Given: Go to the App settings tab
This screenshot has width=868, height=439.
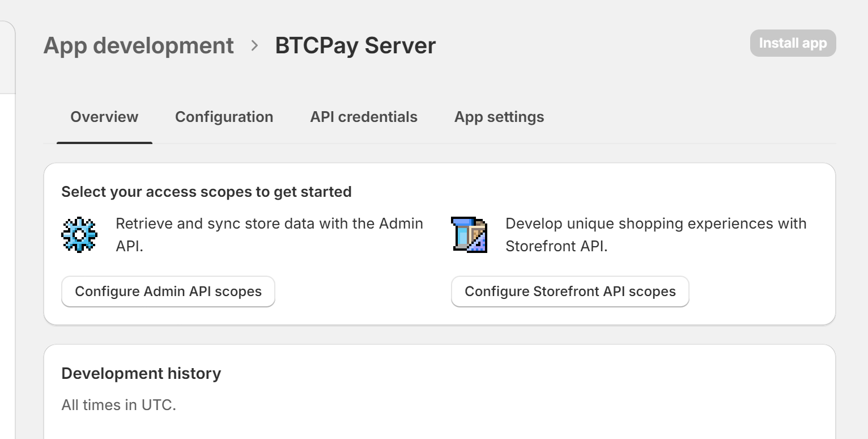Looking at the screenshot, I should pyautogui.click(x=499, y=117).
